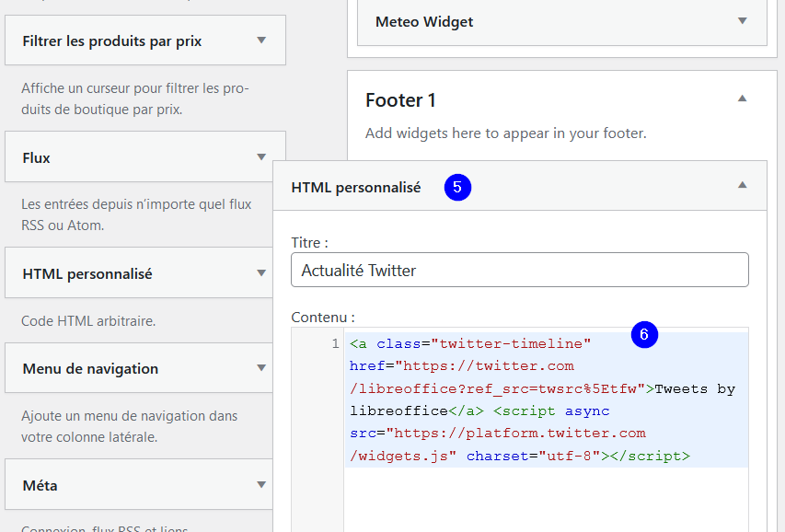Click line number 1 in the code gutter
The image size is (785, 532).
click(335, 343)
